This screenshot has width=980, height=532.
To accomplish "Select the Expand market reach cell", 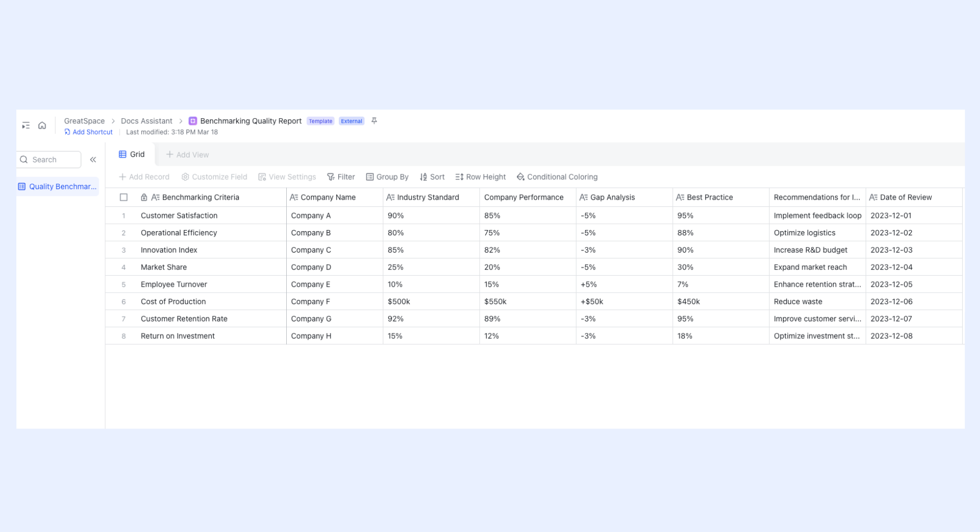I will tap(818, 267).
